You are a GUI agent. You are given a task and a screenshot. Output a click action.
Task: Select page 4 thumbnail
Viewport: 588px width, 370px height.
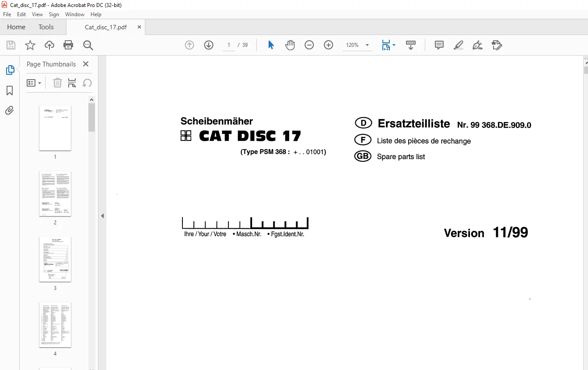(55, 325)
